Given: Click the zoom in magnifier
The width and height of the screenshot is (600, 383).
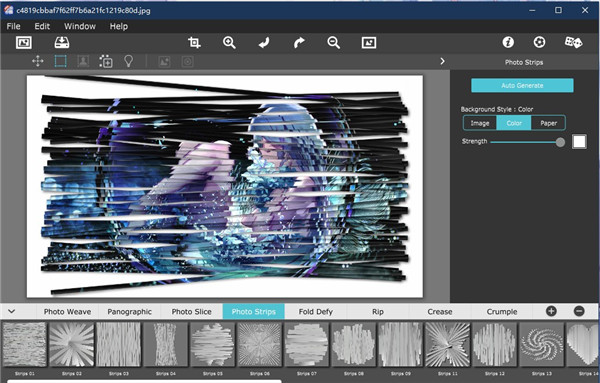Looking at the screenshot, I should coord(229,42).
